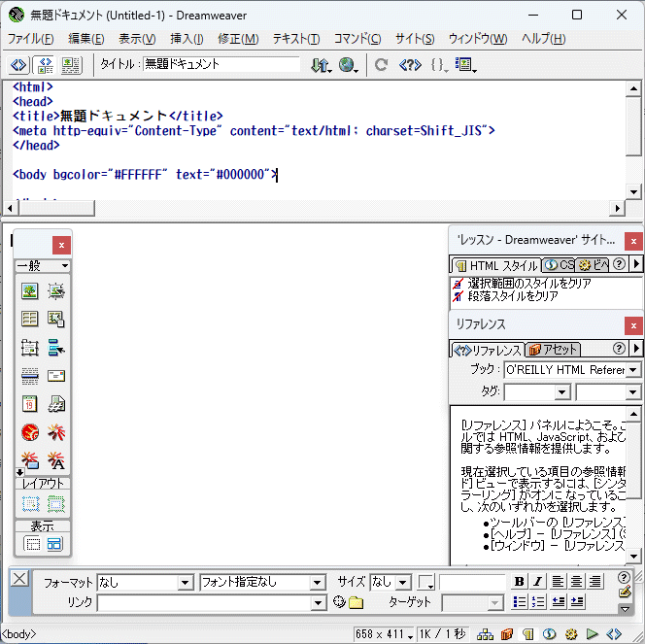Open window size 658 x 411 menu
645x644 pixels.
[385, 634]
